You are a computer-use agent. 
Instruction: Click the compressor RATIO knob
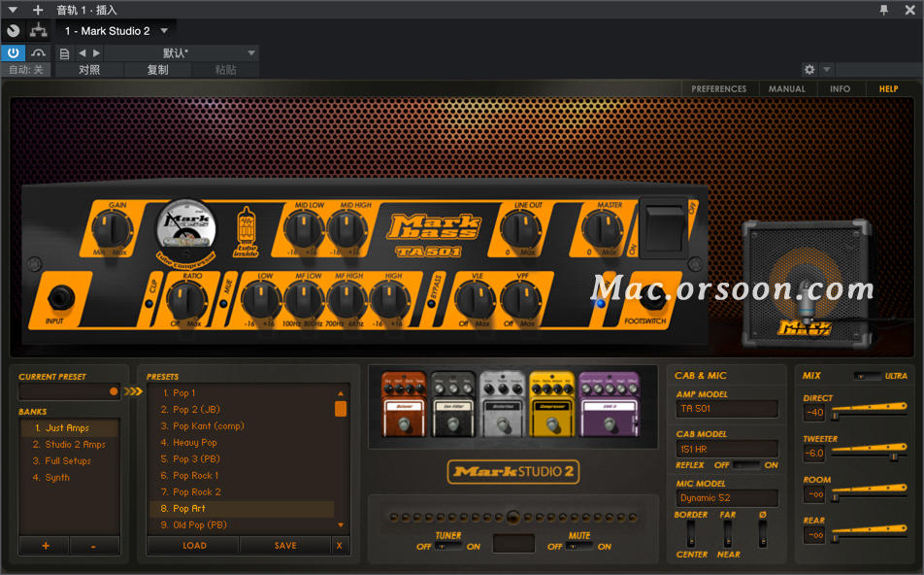pyautogui.click(x=186, y=301)
